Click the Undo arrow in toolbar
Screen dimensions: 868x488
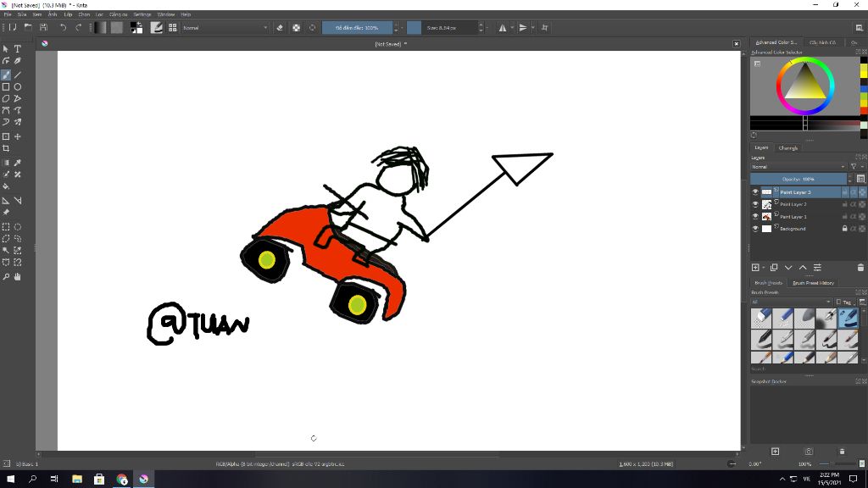click(63, 28)
